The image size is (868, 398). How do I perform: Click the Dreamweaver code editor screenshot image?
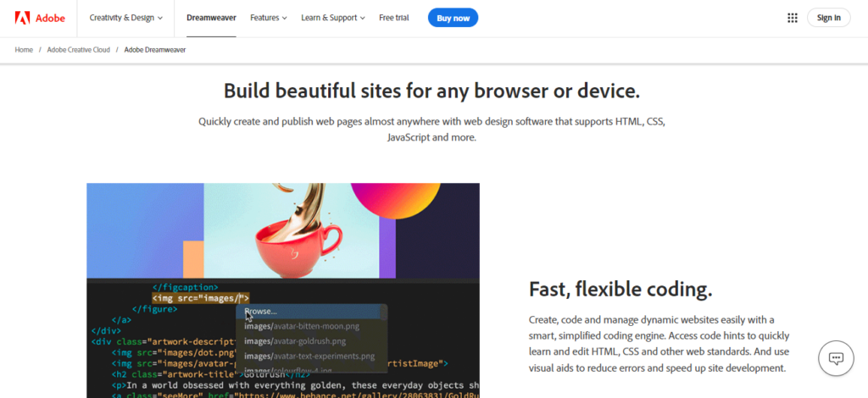pyautogui.click(x=283, y=290)
